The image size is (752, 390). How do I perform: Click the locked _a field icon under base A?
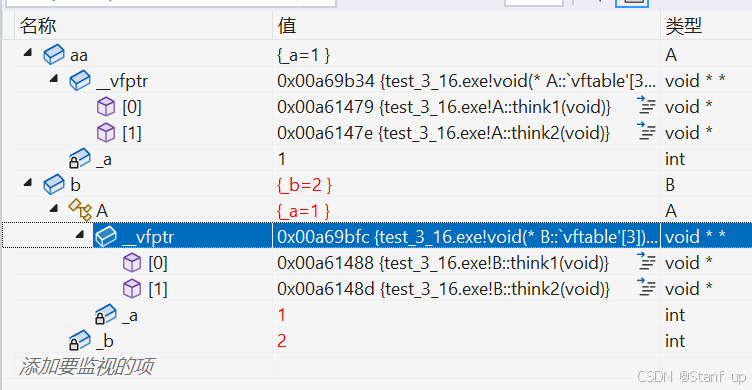pos(106,314)
